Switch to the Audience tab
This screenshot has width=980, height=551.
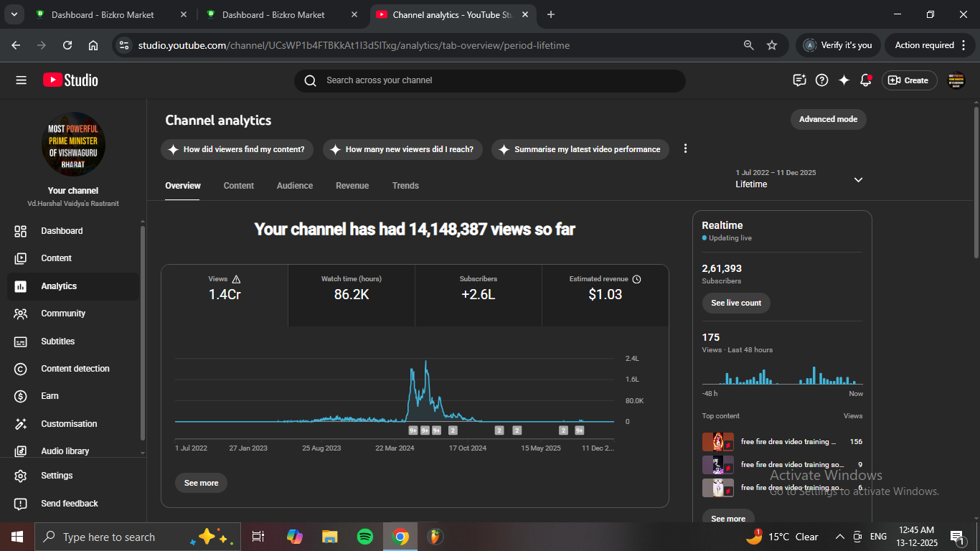(294, 186)
